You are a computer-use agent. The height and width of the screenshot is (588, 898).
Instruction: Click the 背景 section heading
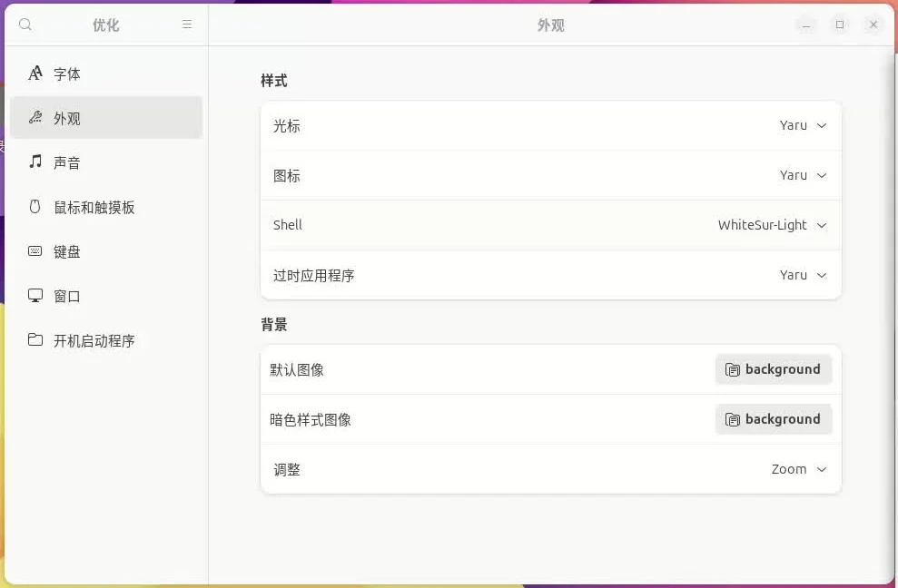point(274,324)
